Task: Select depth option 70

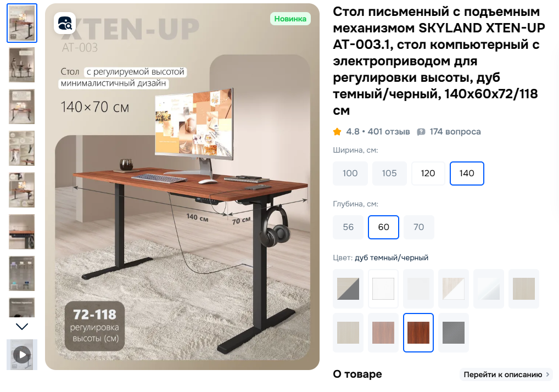Action: pos(418,227)
